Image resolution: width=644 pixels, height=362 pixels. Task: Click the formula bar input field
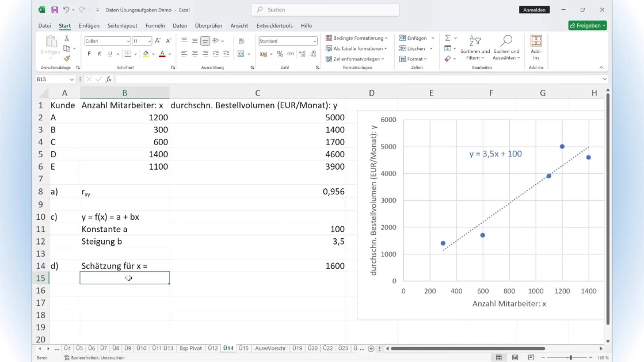pos(358,79)
